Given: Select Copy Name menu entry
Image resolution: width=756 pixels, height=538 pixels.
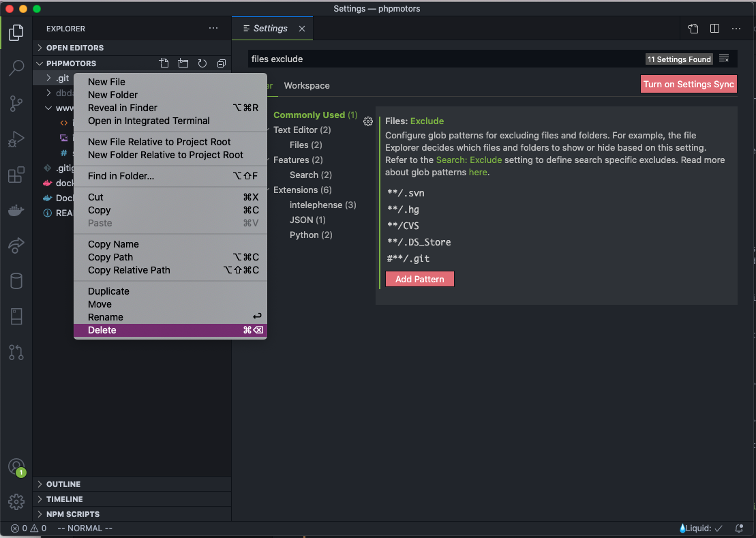Looking at the screenshot, I should [x=170, y=244].
